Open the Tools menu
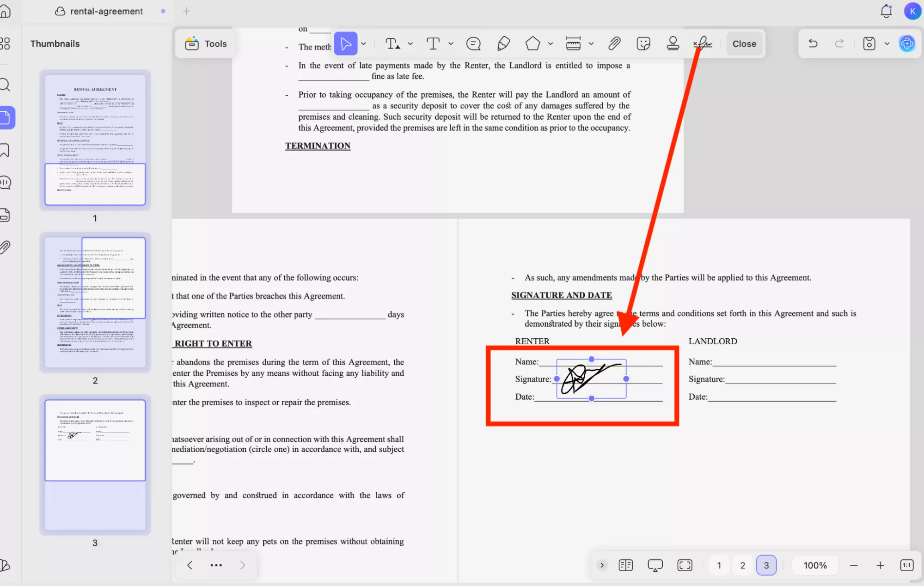The height and width of the screenshot is (586, 924). pos(205,43)
